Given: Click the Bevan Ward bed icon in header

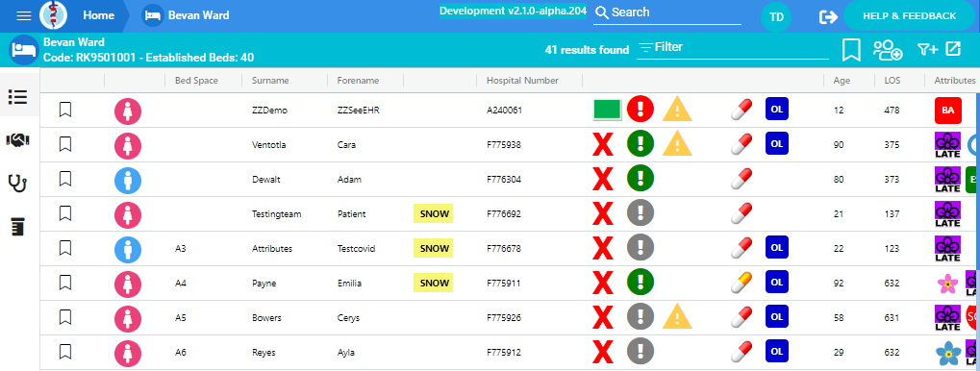Looking at the screenshot, I should pyautogui.click(x=24, y=50).
